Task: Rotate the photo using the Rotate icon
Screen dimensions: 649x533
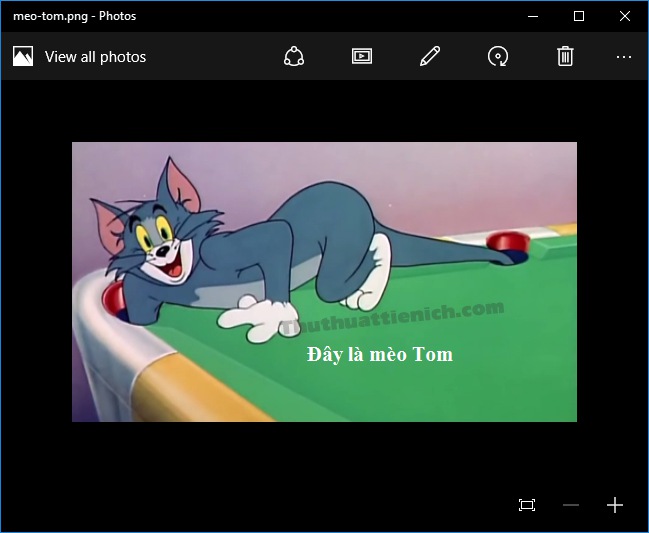Action: (497, 57)
